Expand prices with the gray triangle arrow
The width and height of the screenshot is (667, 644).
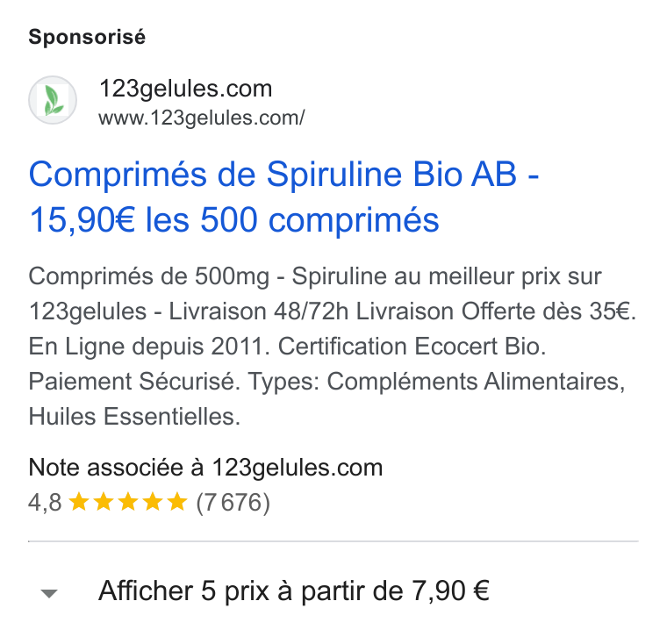click(49, 593)
